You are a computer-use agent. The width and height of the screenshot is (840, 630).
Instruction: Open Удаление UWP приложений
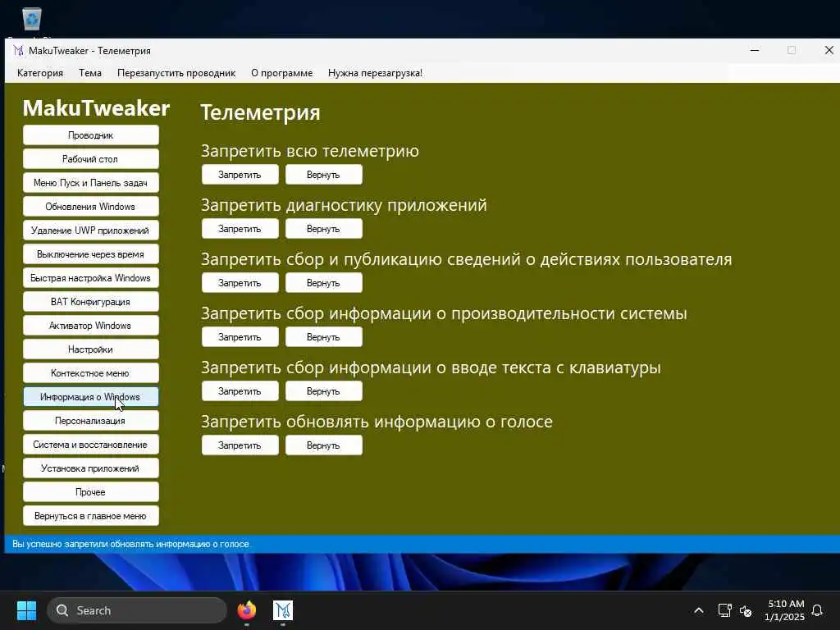(x=90, y=231)
